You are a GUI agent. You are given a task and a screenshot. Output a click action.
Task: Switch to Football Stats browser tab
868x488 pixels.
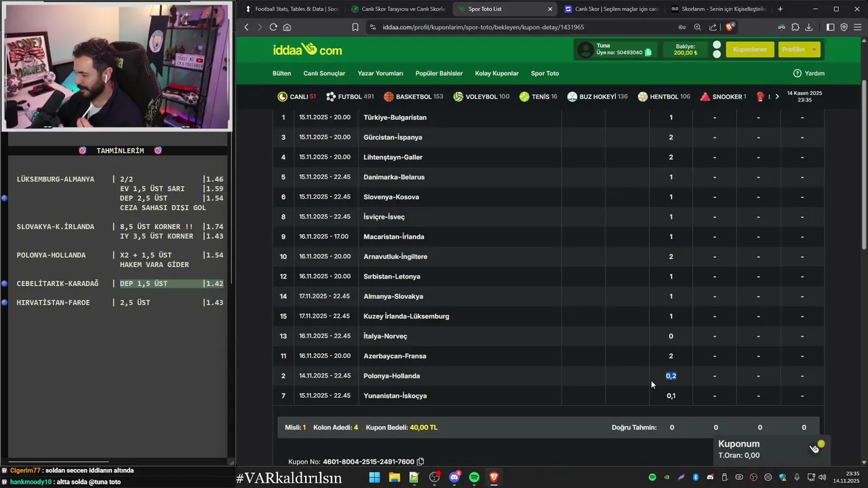pyautogui.click(x=291, y=9)
